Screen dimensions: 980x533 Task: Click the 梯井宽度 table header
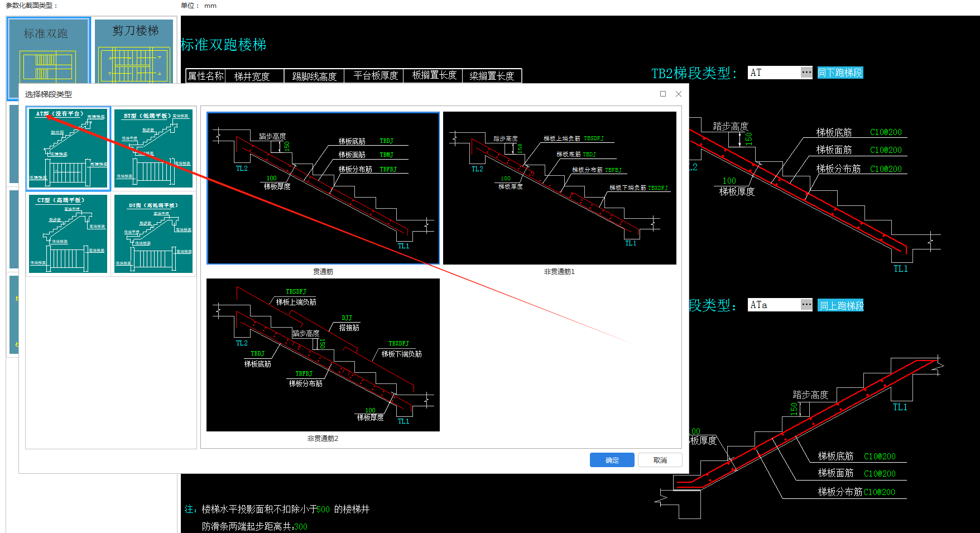[254, 76]
